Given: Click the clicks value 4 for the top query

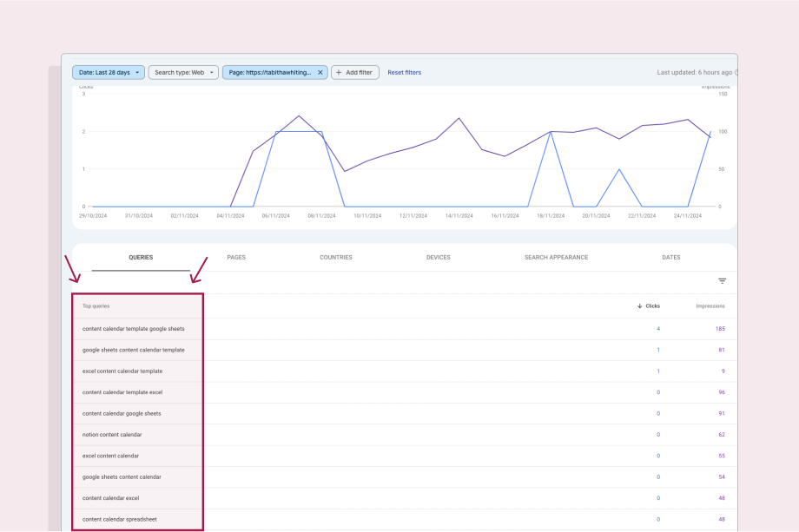Looking at the screenshot, I should pyautogui.click(x=657, y=328).
